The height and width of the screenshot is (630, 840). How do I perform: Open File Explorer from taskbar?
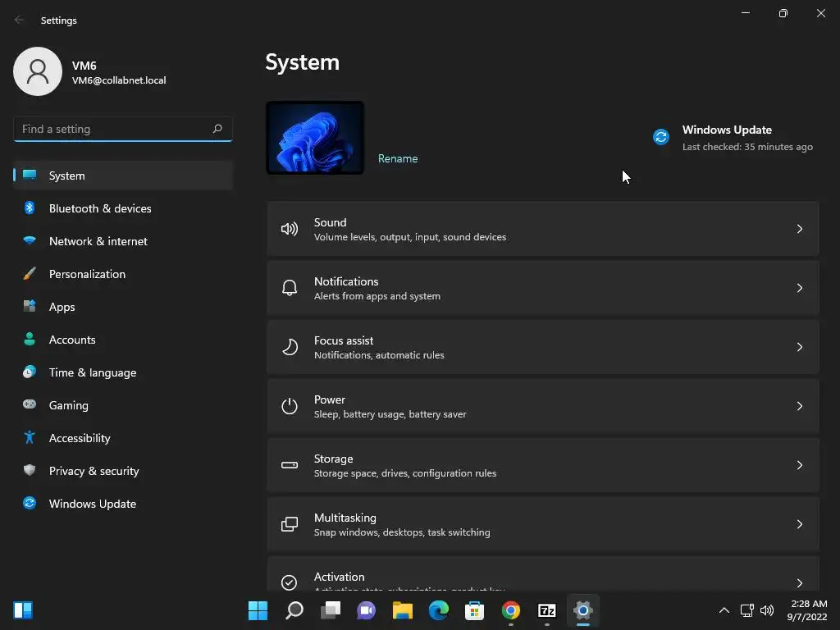click(402, 610)
